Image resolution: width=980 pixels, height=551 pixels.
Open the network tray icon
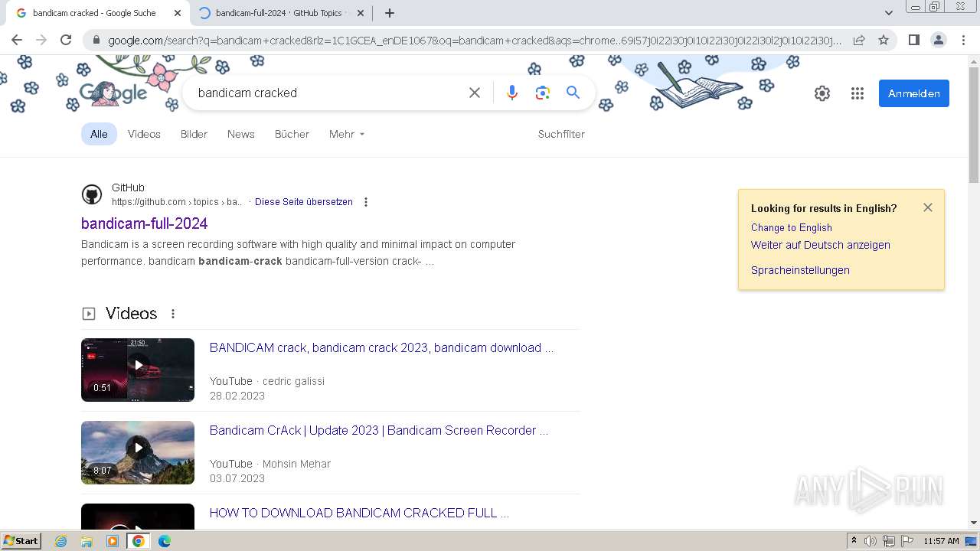click(889, 541)
